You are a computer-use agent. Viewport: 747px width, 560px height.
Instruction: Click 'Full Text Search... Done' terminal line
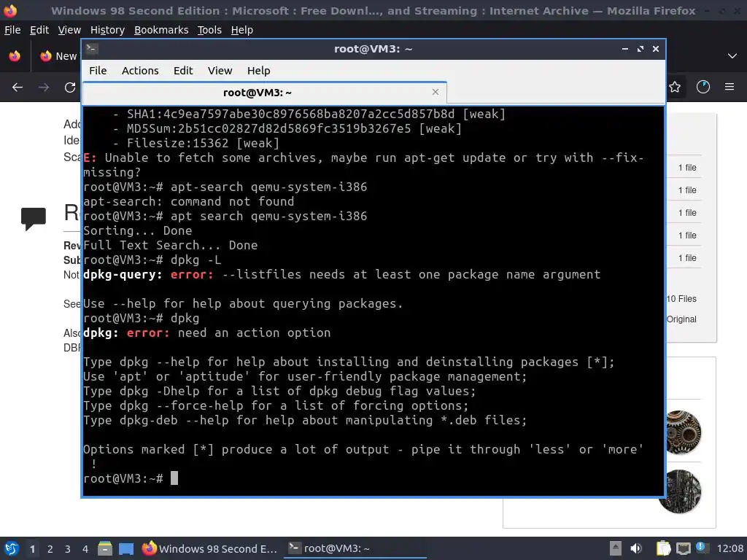[x=171, y=245]
